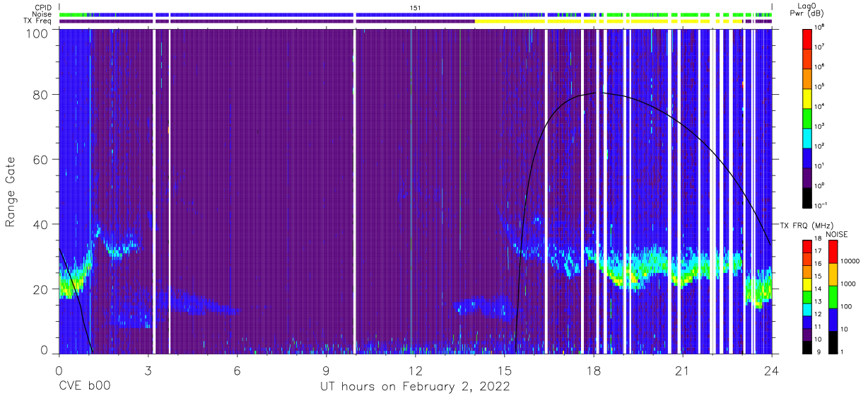Click the x-axis tick label '15'
This screenshot has height=401, width=868.
point(505,370)
